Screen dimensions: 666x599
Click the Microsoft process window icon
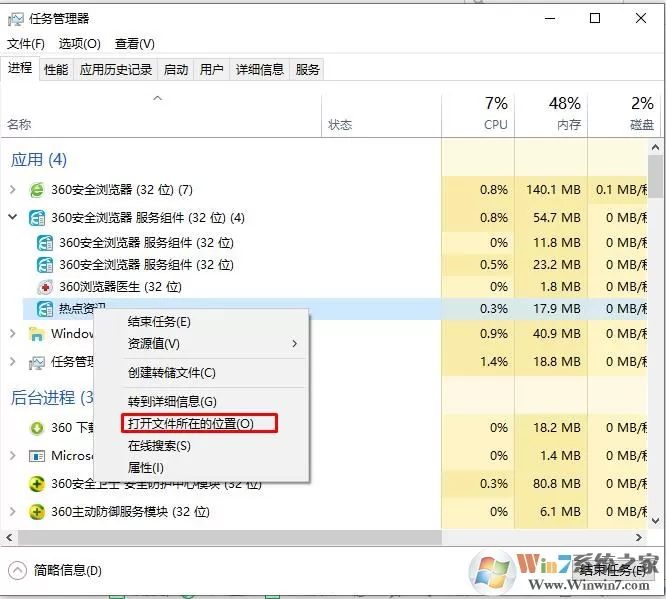click(37, 456)
